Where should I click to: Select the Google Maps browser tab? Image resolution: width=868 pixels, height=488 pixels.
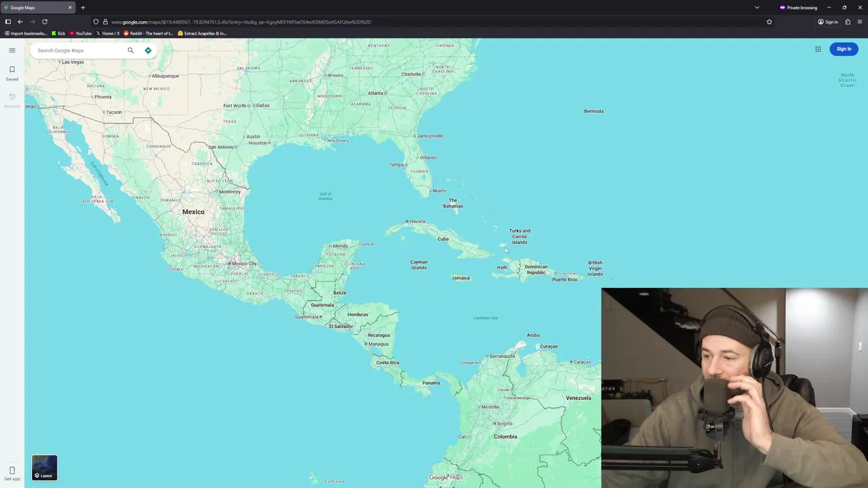(37, 7)
